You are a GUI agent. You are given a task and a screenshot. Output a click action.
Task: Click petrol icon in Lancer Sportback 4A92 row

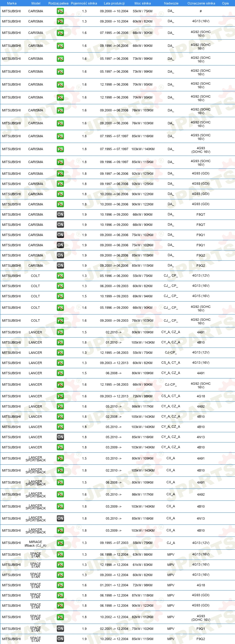point(60,494)
